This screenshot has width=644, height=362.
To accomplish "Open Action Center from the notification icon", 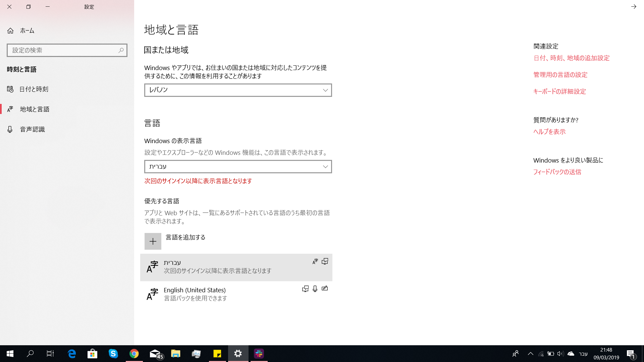I will (632, 354).
